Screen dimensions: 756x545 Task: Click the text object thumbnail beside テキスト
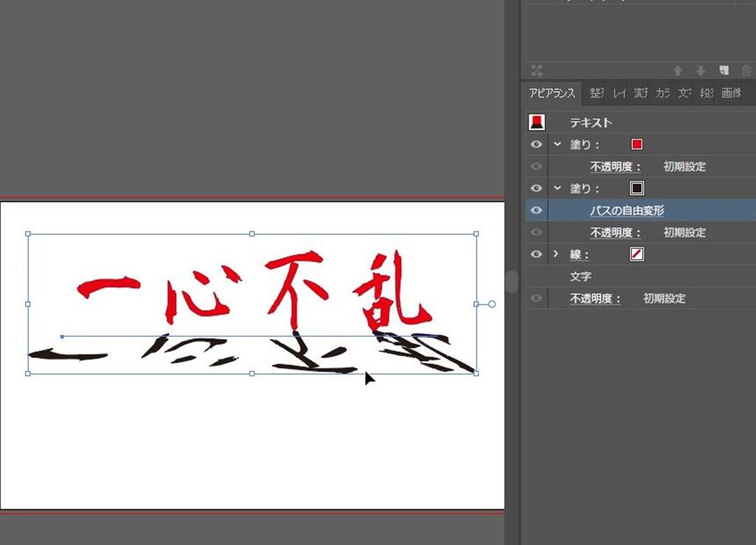(537, 123)
